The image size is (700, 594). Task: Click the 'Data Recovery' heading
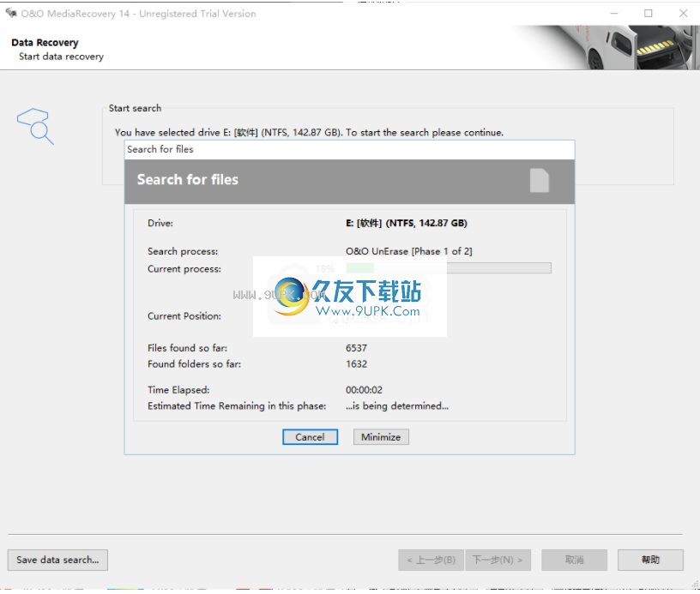(45, 43)
